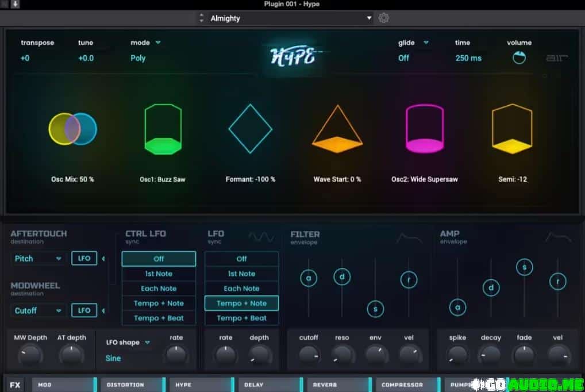Select the green Osc1 Buzz Saw shape

pos(163,129)
